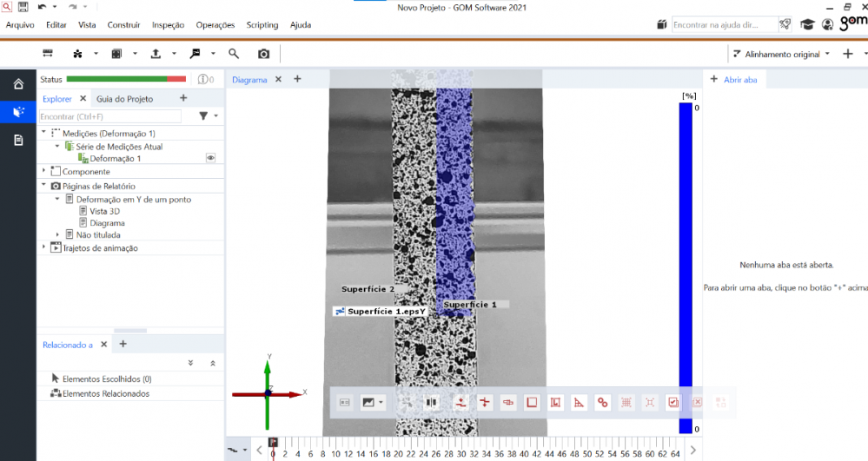Select Vista 3D report page in the tree
868x461 pixels.
pos(105,211)
